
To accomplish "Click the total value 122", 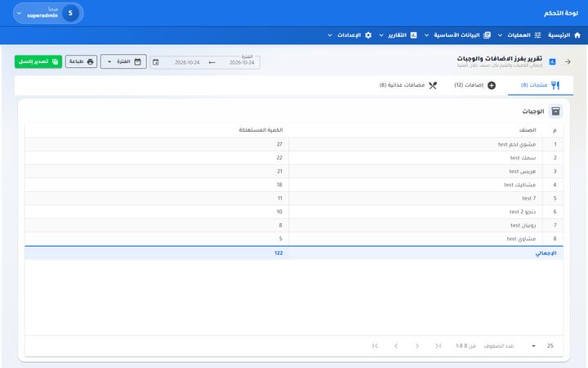I will click(278, 253).
